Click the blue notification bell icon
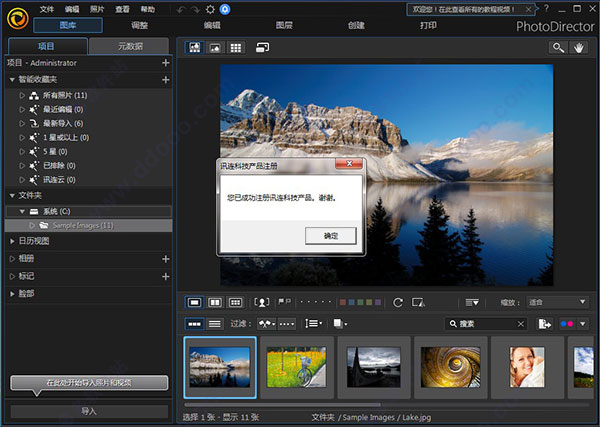 click(225, 9)
